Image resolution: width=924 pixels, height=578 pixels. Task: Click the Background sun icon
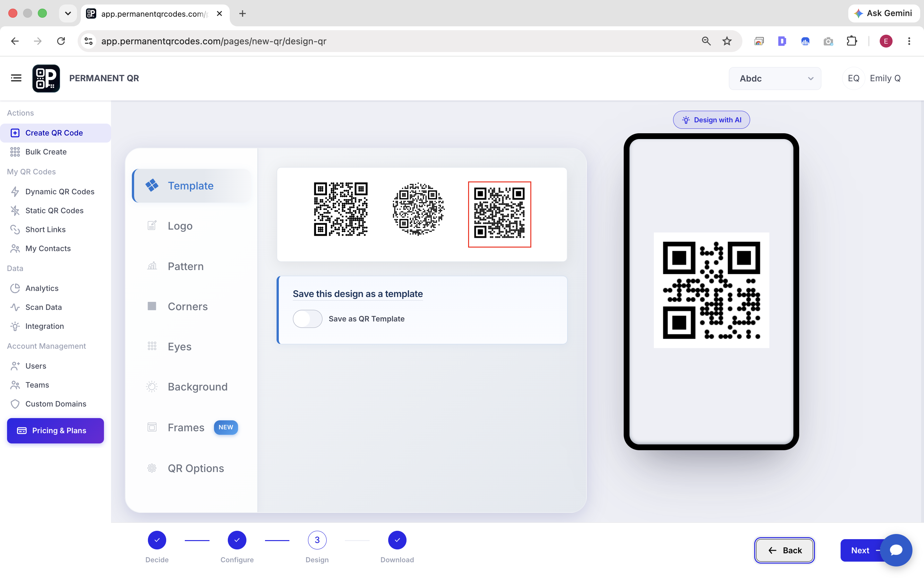click(152, 387)
